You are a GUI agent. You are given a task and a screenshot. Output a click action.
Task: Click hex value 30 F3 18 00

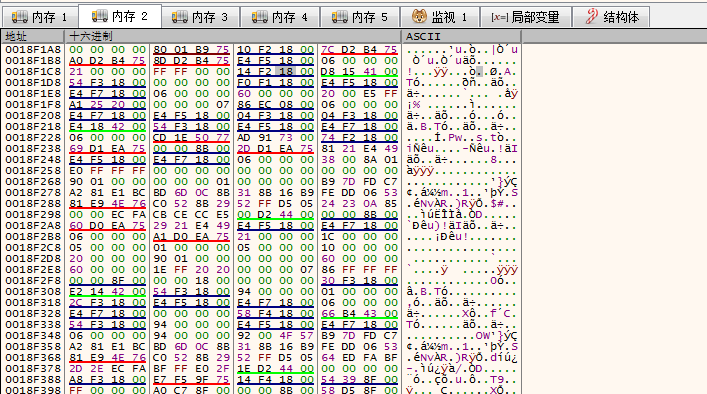[x=359, y=280]
